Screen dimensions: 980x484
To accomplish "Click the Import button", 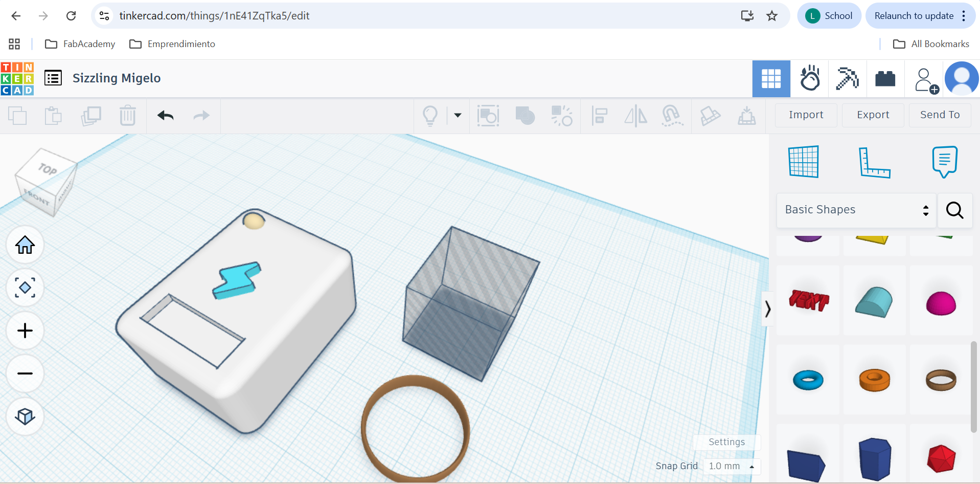I will pyautogui.click(x=806, y=115).
